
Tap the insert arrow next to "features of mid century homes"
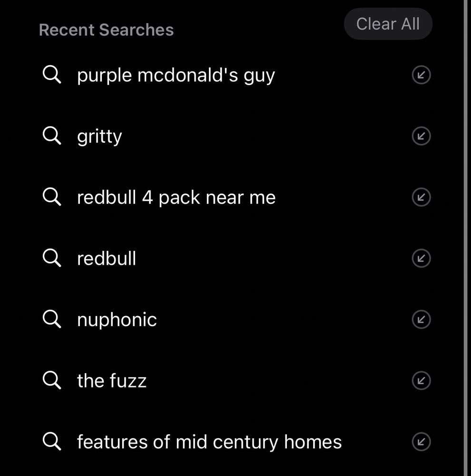click(x=421, y=442)
